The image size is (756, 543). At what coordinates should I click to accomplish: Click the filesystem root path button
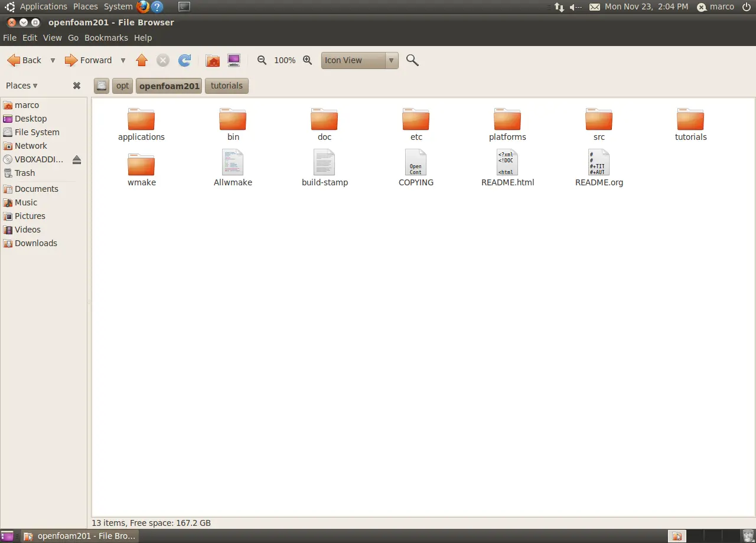tap(102, 86)
